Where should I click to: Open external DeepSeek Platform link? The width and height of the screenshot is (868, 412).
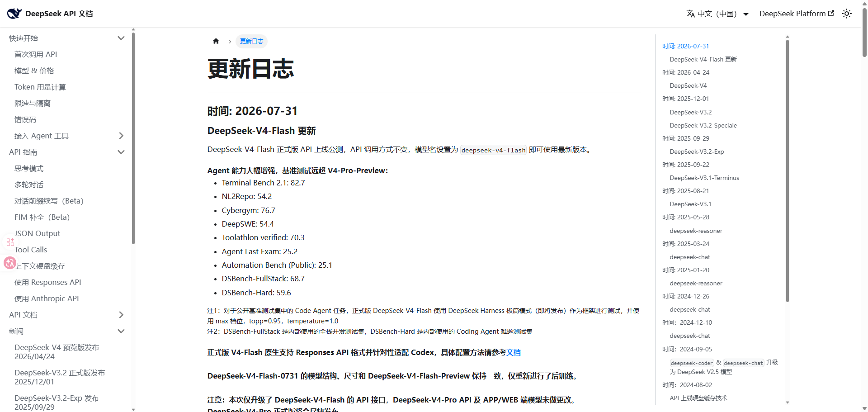(x=797, y=14)
